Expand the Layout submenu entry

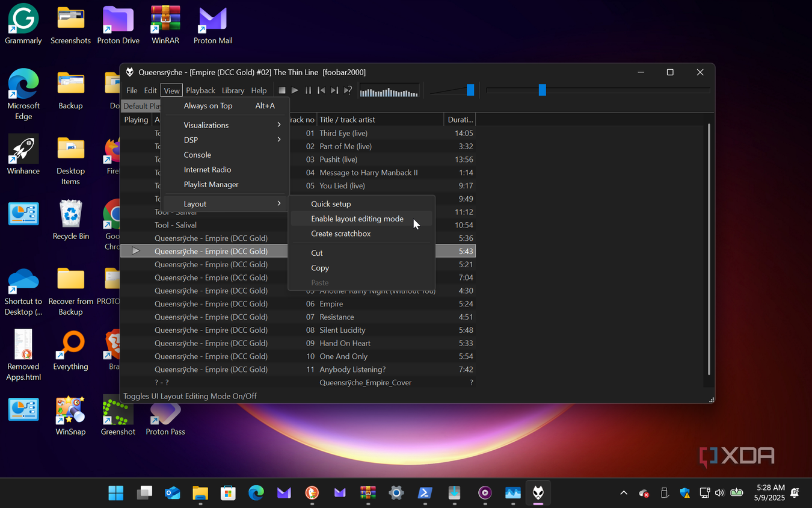(x=226, y=204)
